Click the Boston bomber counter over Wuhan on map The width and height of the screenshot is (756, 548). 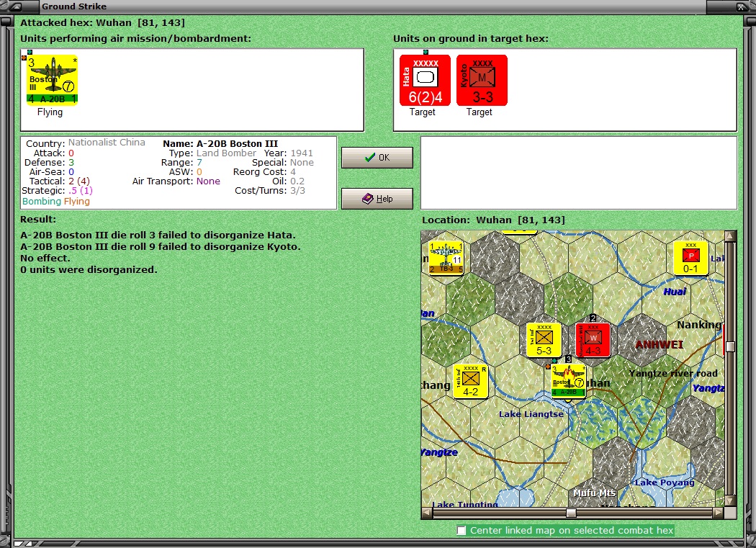click(569, 381)
